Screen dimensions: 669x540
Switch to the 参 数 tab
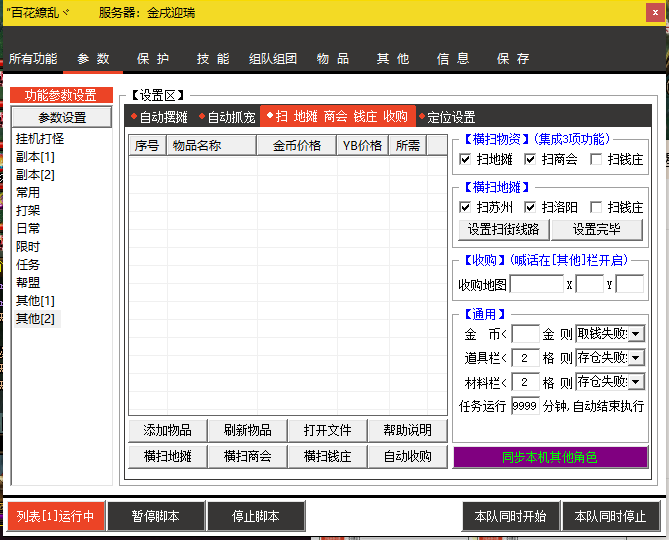[93, 59]
